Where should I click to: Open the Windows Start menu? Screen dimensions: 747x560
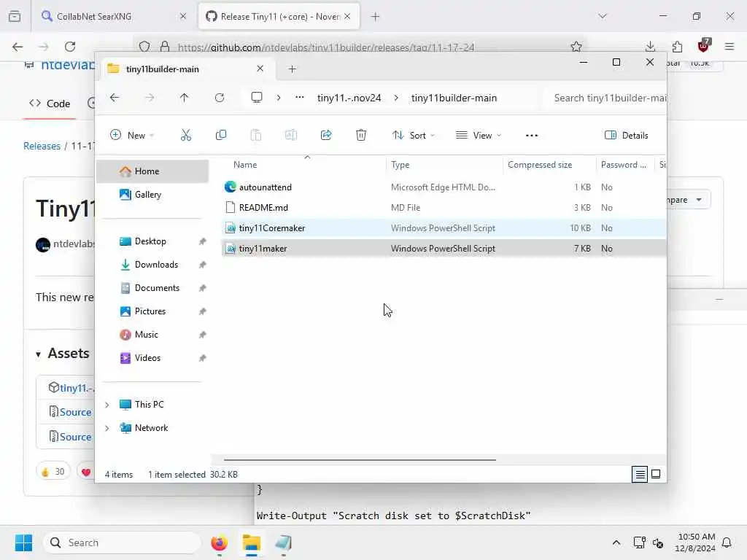click(23, 542)
